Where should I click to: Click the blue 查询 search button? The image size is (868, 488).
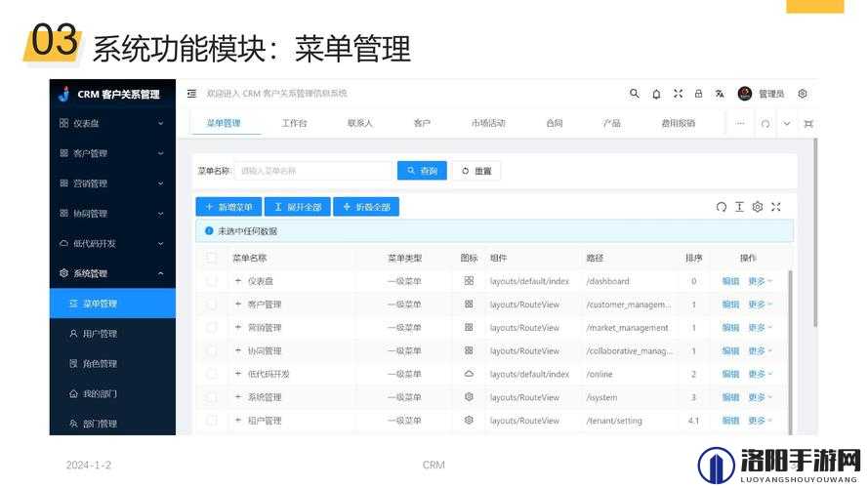[422, 171]
